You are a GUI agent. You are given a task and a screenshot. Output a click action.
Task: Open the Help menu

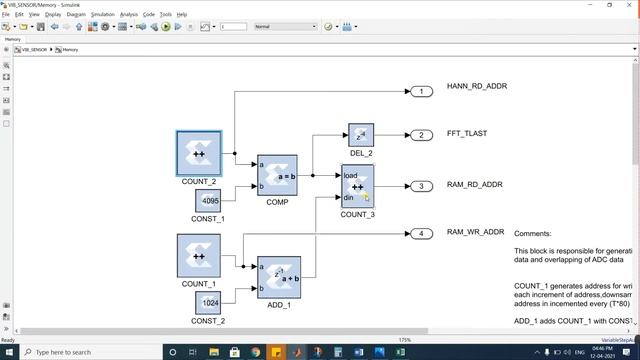point(182,14)
